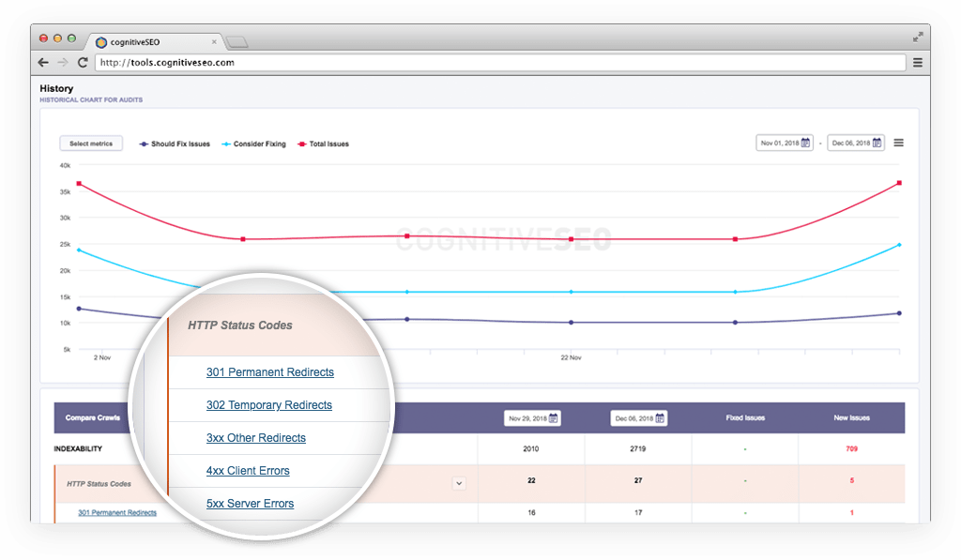
Task: Click the Fixed Issues column header
Action: (745, 417)
